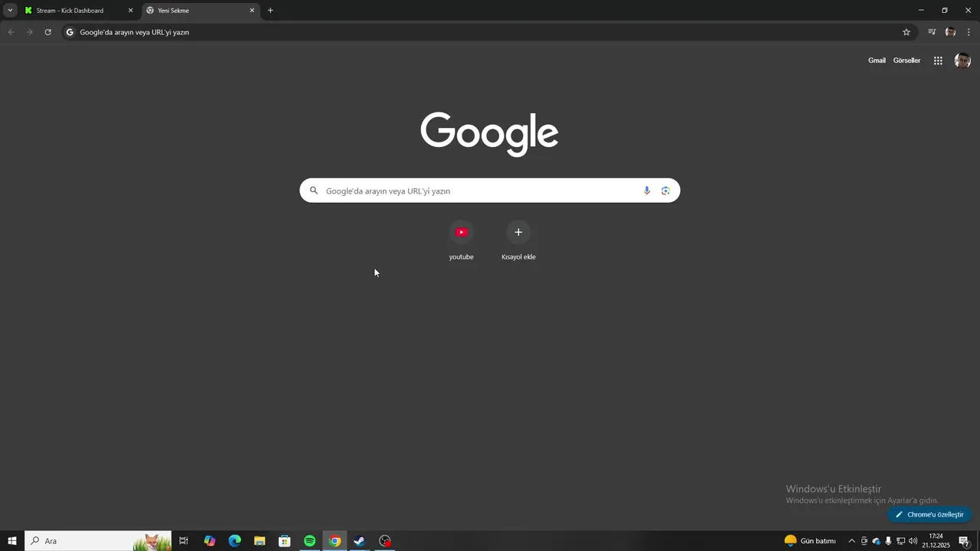Go forward with the forward arrow

(29, 32)
